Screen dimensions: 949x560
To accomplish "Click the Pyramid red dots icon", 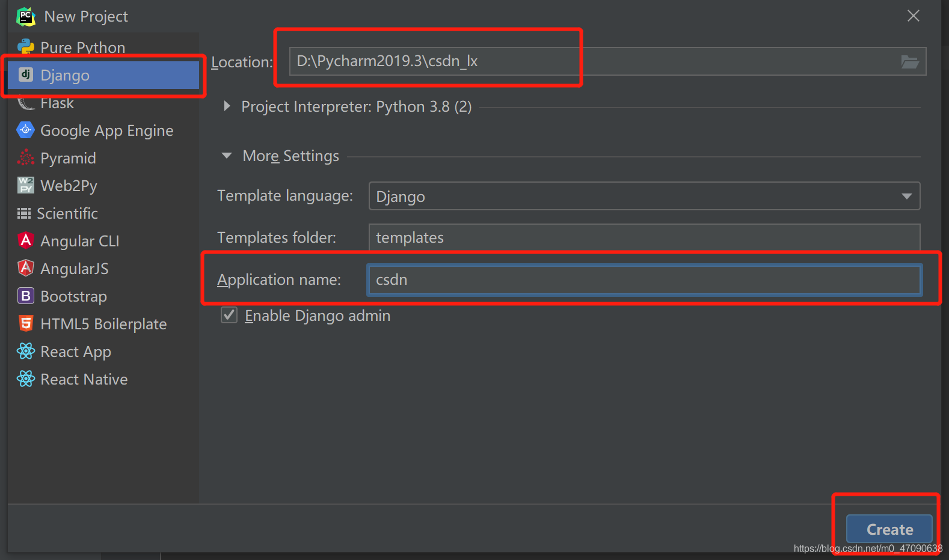I will point(25,157).
